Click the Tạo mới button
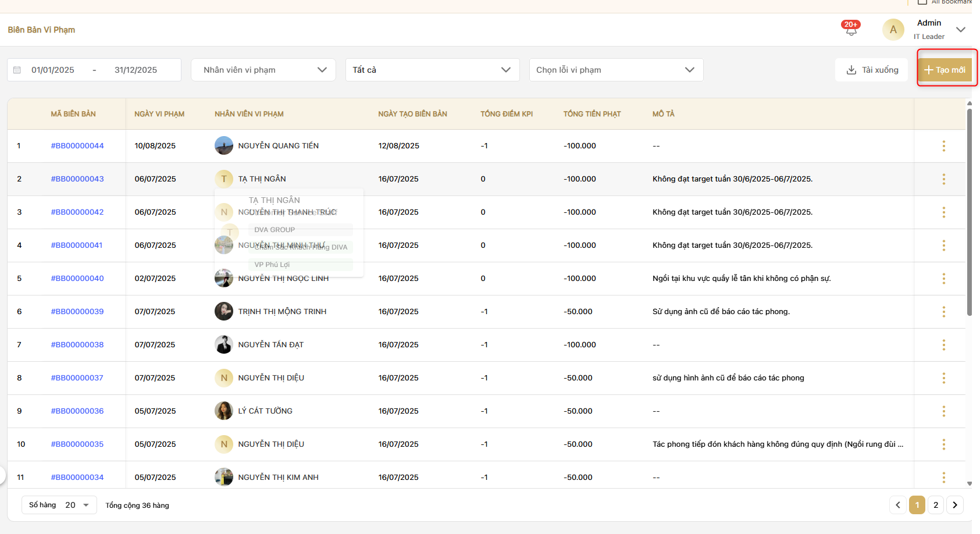This screenshot has width=980, height=534. pyautogui.click(x=945, y=70)
